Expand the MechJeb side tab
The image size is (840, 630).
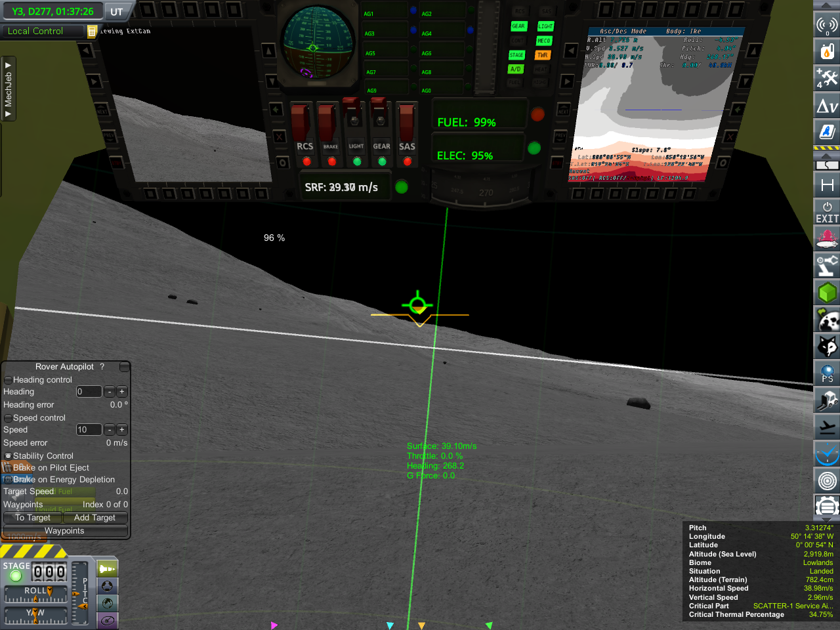[8, 89]
